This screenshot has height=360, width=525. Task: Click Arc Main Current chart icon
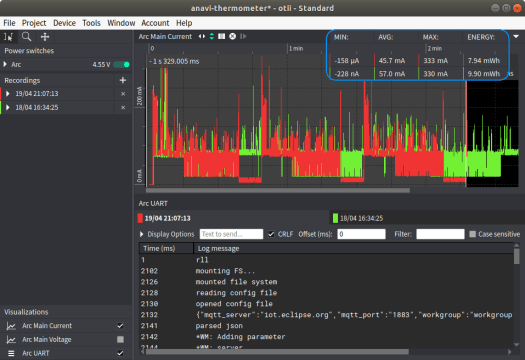coord(11,326)
